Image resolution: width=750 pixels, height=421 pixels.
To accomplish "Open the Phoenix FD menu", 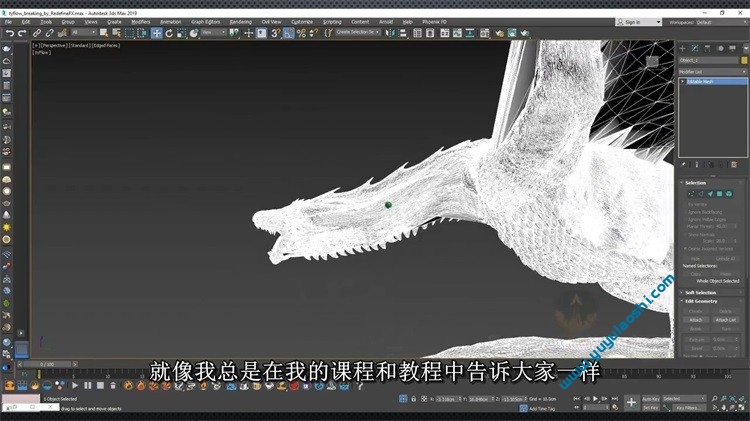I will [x=434, y=22].
